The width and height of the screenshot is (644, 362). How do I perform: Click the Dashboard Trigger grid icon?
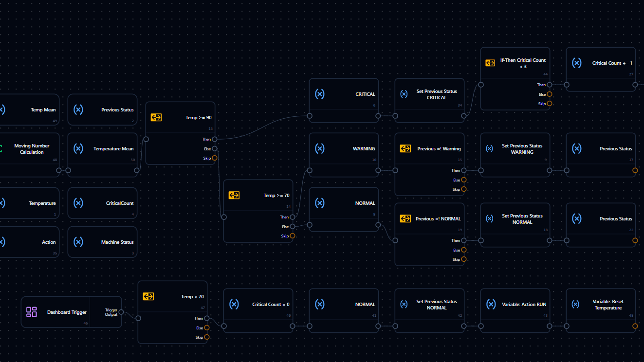click(32, 312)
